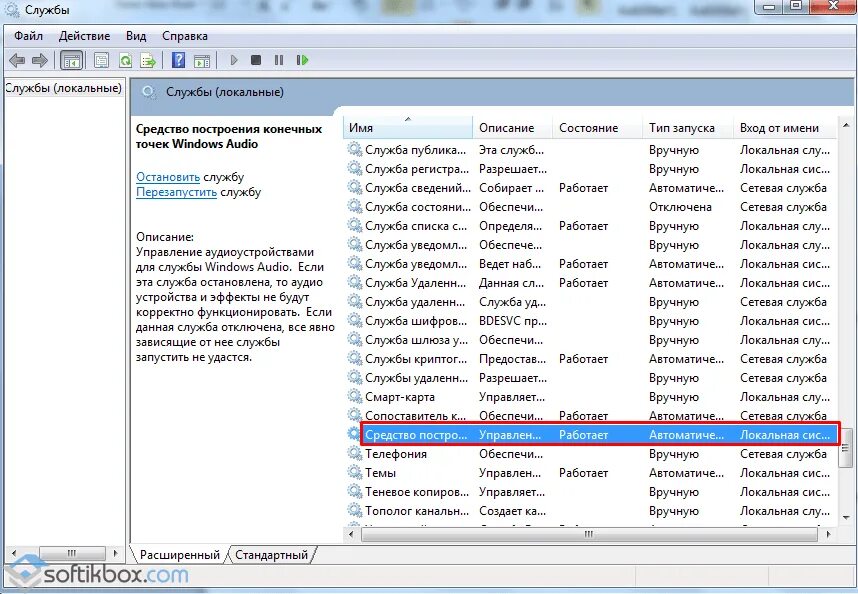Open the Файл menu

click(x=28, y=36)
